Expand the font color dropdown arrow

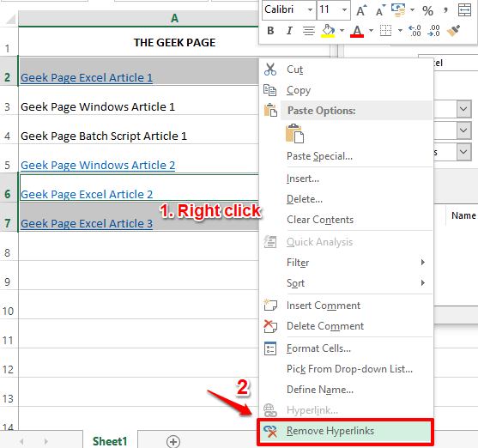point(371,31)
